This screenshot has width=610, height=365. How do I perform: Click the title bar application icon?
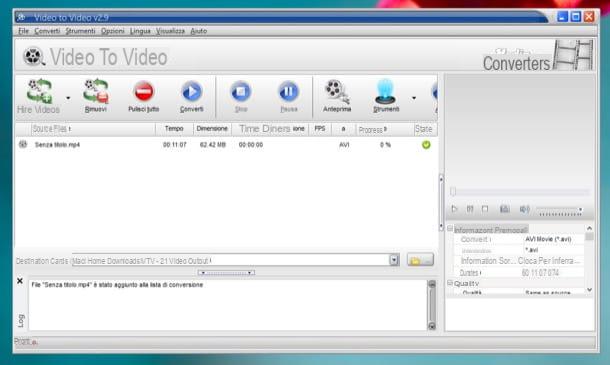click(x=21, y=18)
